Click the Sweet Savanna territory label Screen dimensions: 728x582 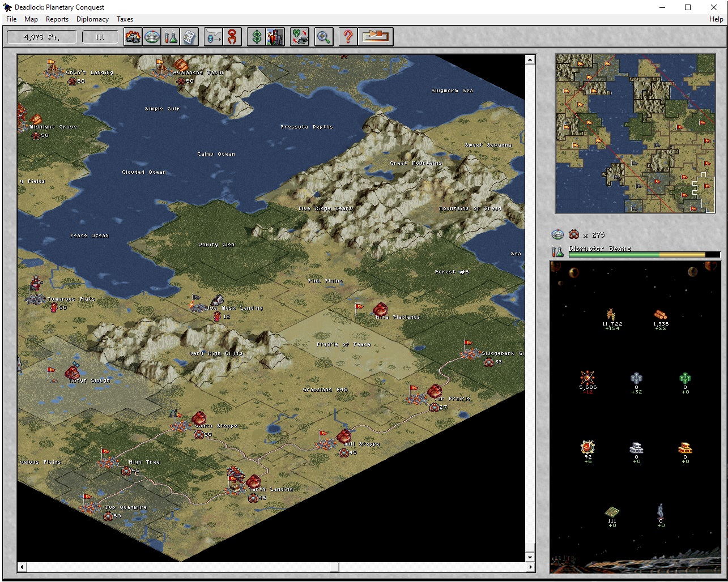[488, 145]
